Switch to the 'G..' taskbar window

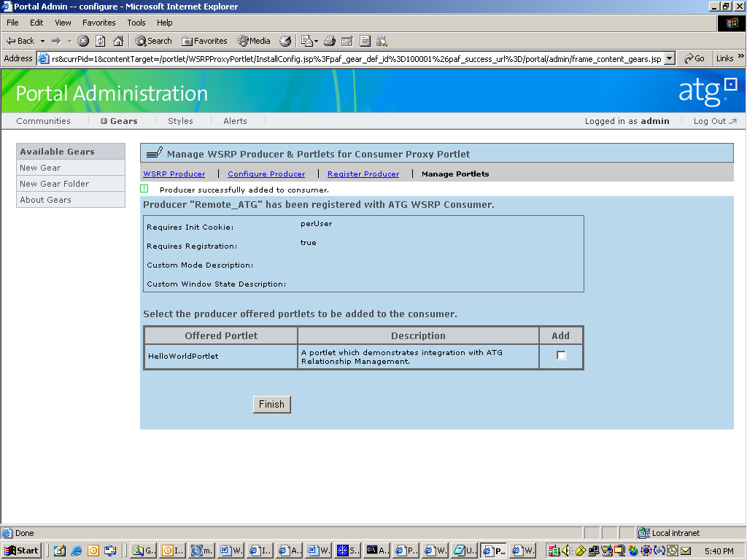click(144, 551)
